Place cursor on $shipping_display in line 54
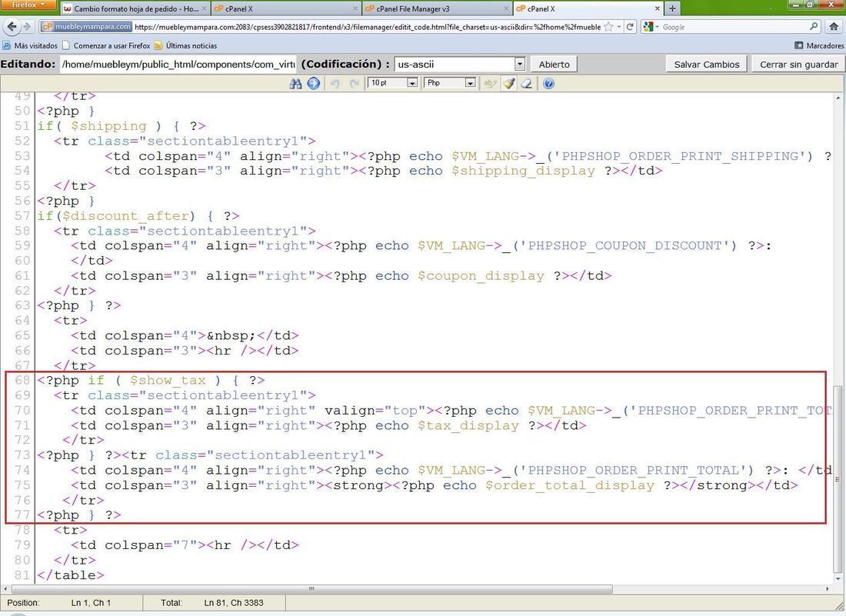846x616 pixels. 523,171
